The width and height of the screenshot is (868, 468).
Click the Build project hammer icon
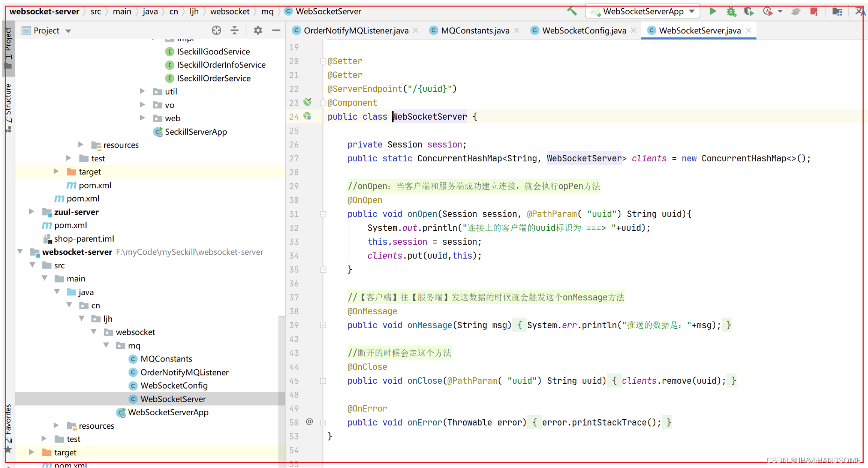(x=572, y=11)
